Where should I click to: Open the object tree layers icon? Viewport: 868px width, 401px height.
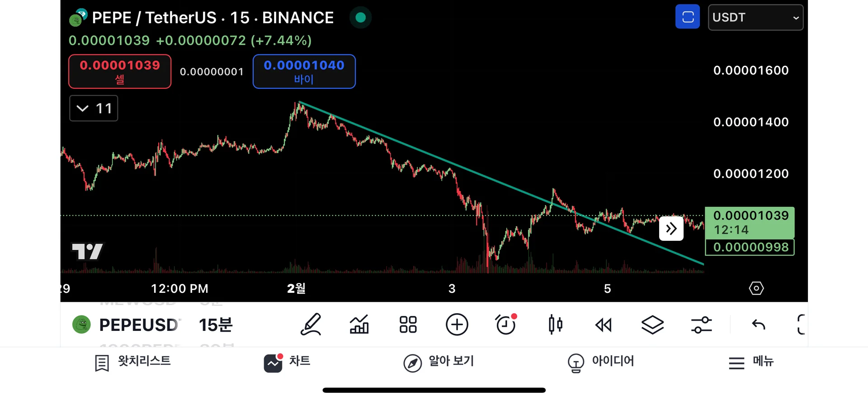652,325
